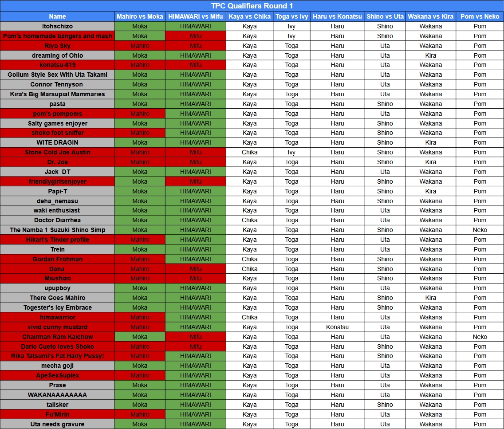This screenshot has width=504, height=429.
Task: Click the name cell Dr. Joe
Action: point(58,162)
